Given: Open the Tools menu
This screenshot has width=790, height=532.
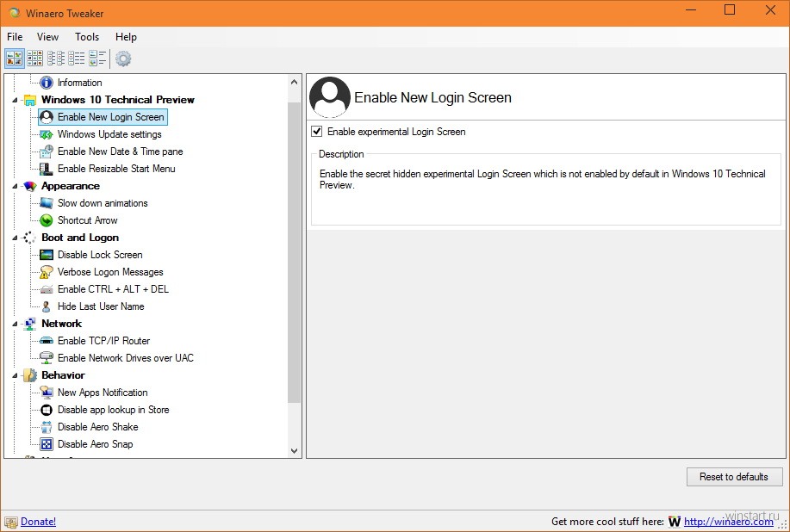Looking at the screenshot, I should click(x=87, y=37).
